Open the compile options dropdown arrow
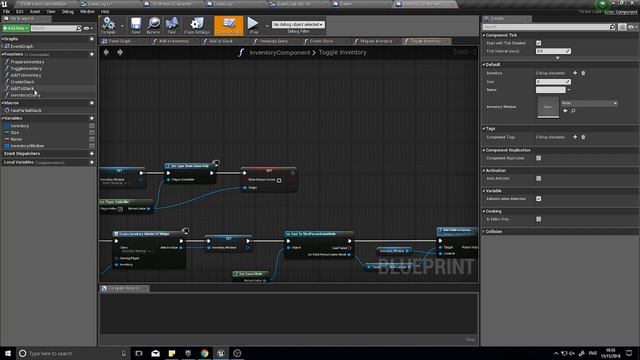Screen dimensions: 640x360 pos(122,26)
